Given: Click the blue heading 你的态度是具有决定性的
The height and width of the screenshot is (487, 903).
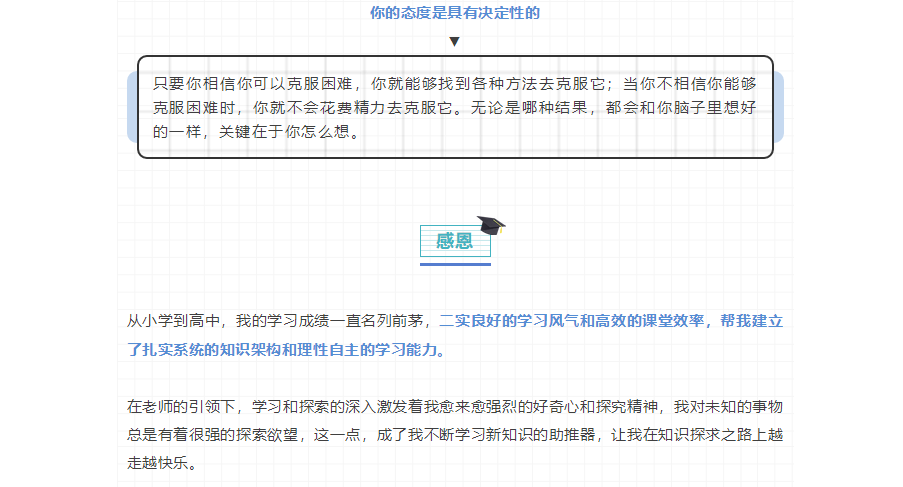Looking at the screenshot, I should point(454,13).
